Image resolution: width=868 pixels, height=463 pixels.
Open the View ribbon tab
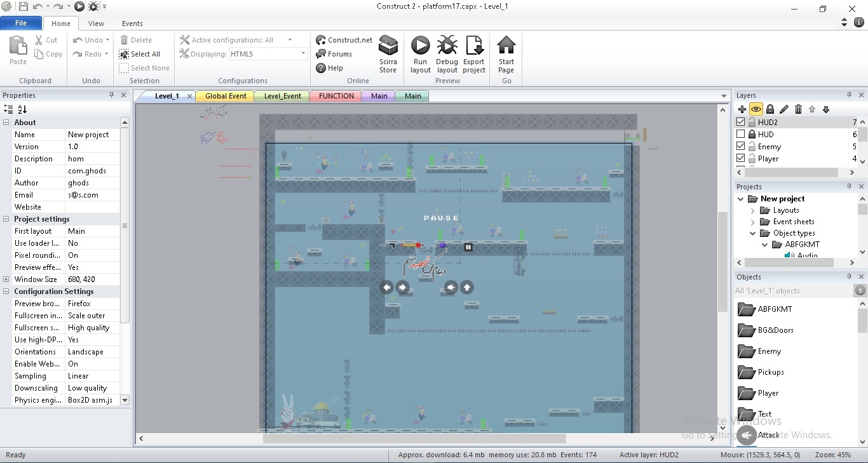click(x=96, y=23)
